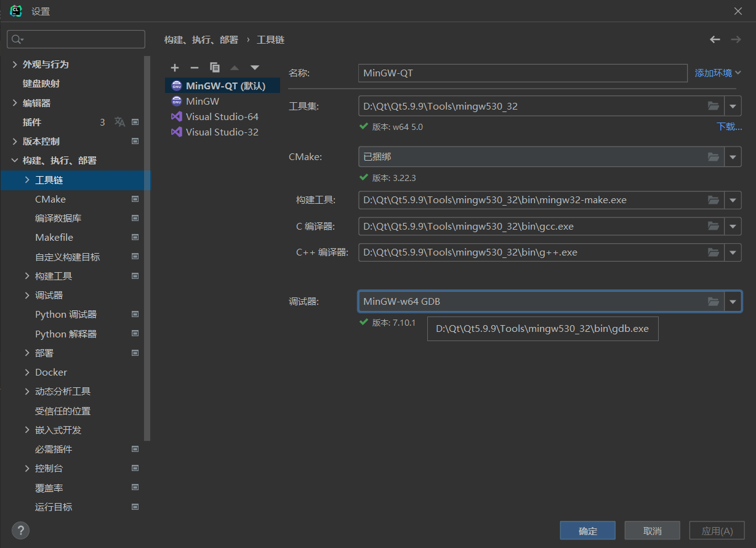Expand the 编辑器 section

click(x=15, y=103)
